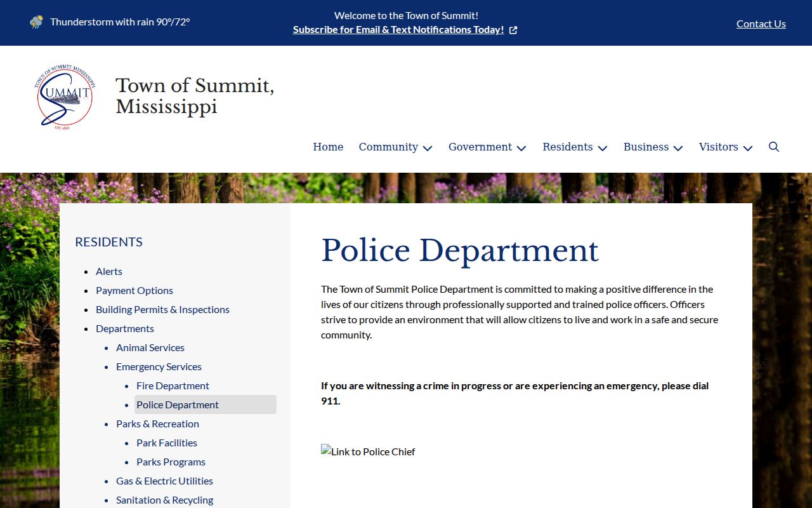
Task: Expand the Residents menu chevron
Action: [x=603, y=148]
